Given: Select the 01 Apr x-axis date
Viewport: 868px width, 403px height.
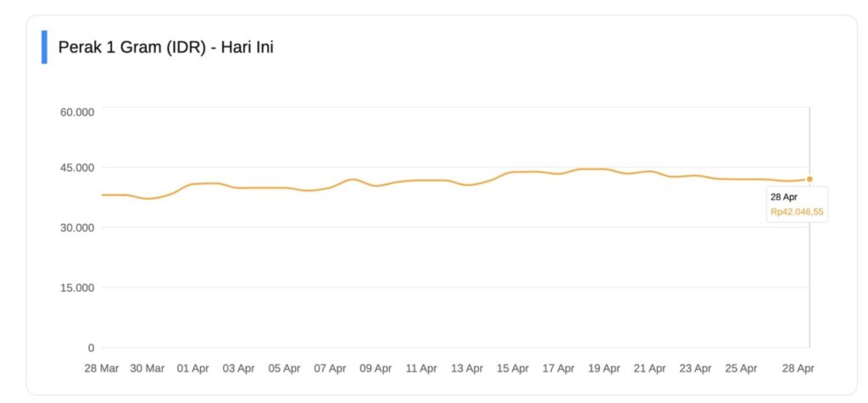Looking at the screenshot, I should tap(192, 368).
